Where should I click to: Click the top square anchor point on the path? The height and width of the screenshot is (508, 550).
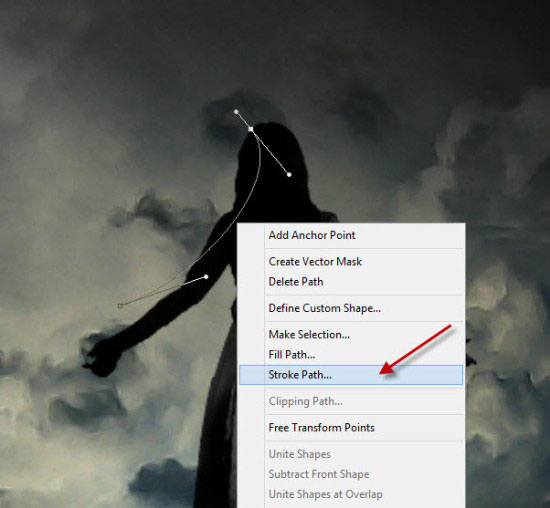(x=251, y=129)
